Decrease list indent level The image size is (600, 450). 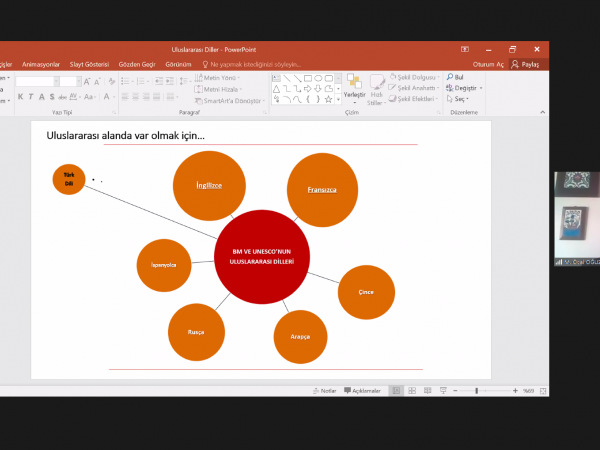point(159,81)
